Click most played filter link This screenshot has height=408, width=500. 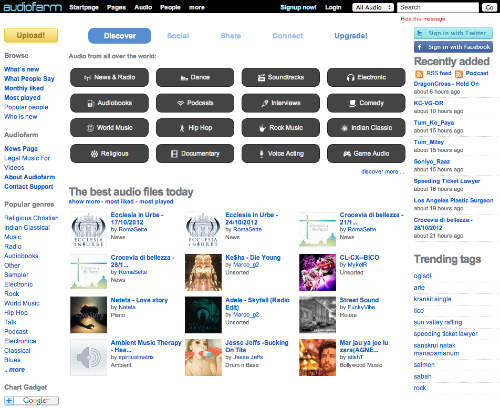click(156, 202)
